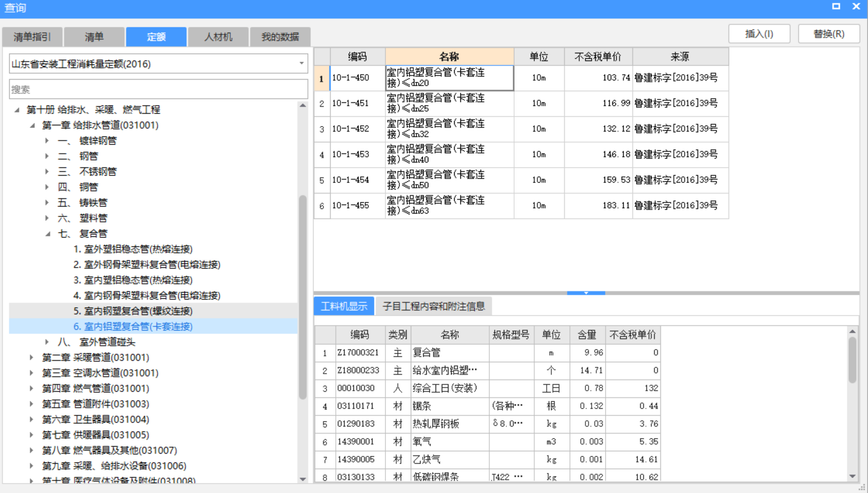Expand 第五章 管道附件(031003) node
Image resolution: width=868 pixels, height=493 pixels.
[32, 404]
